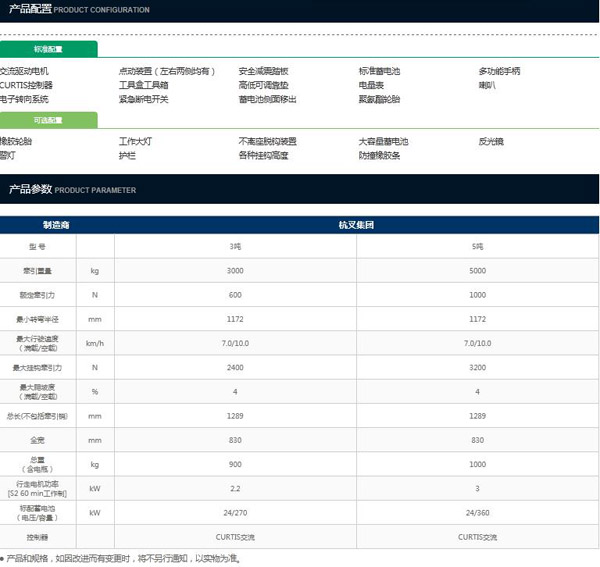Click the 紧急断电开关 item
This screenshot has width=600, height=567.
144,99
